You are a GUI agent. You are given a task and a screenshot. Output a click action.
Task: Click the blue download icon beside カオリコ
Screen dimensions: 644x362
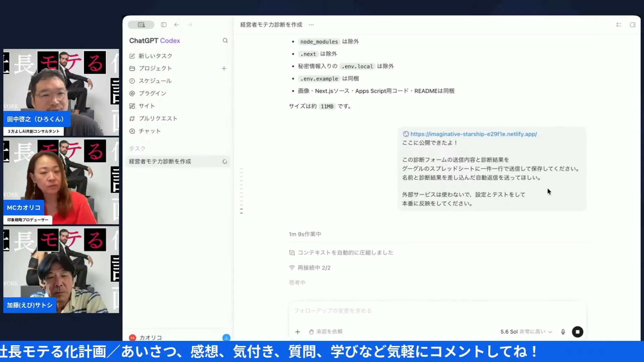click(226, 338)
